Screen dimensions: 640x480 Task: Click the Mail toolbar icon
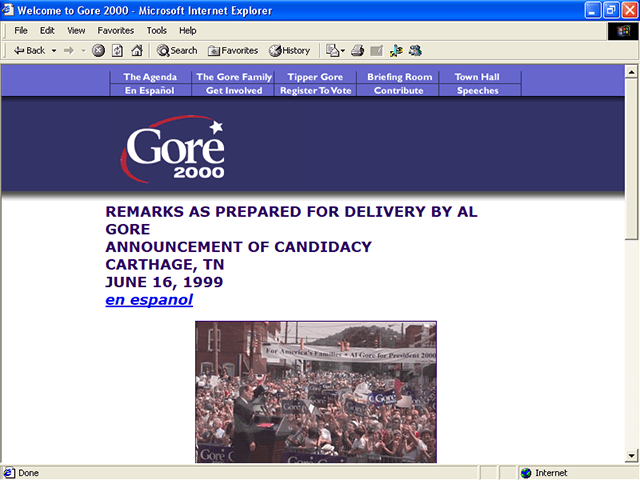click(x=332, y=51)
